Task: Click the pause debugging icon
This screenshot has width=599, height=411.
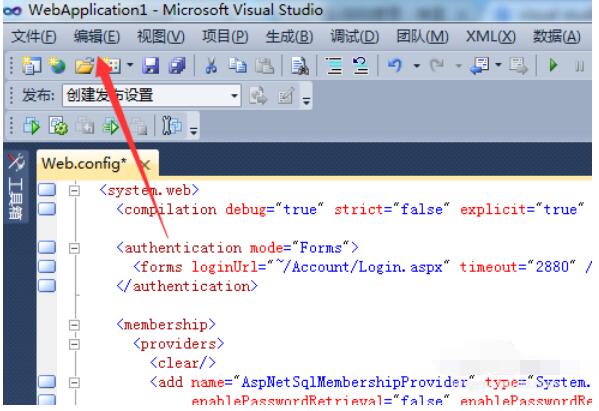Action: click(580, 66)
